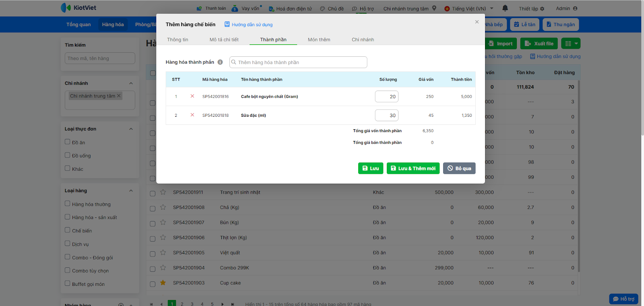This screenshot has width=644, height=306.
Task: Star the Combo 299K product
Action: [x=163, y=268]
